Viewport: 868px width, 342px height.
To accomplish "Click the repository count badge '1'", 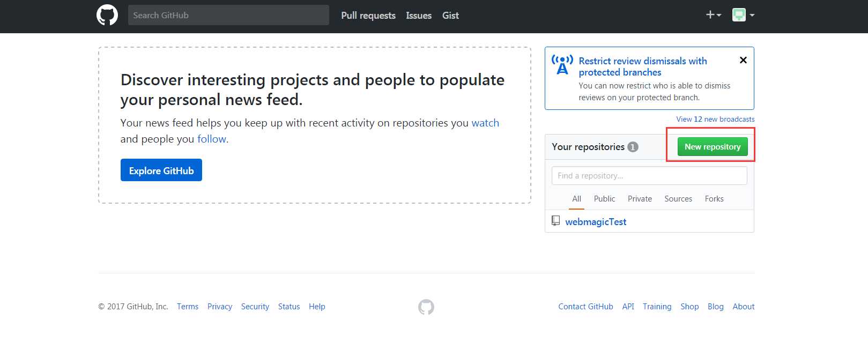I will 633,147.
